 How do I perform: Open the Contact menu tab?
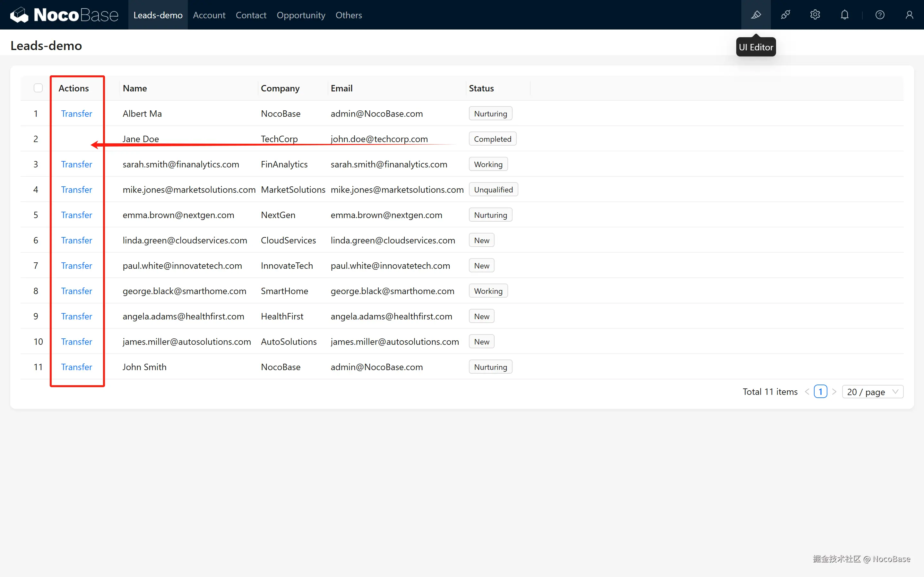tap(251, 15)
